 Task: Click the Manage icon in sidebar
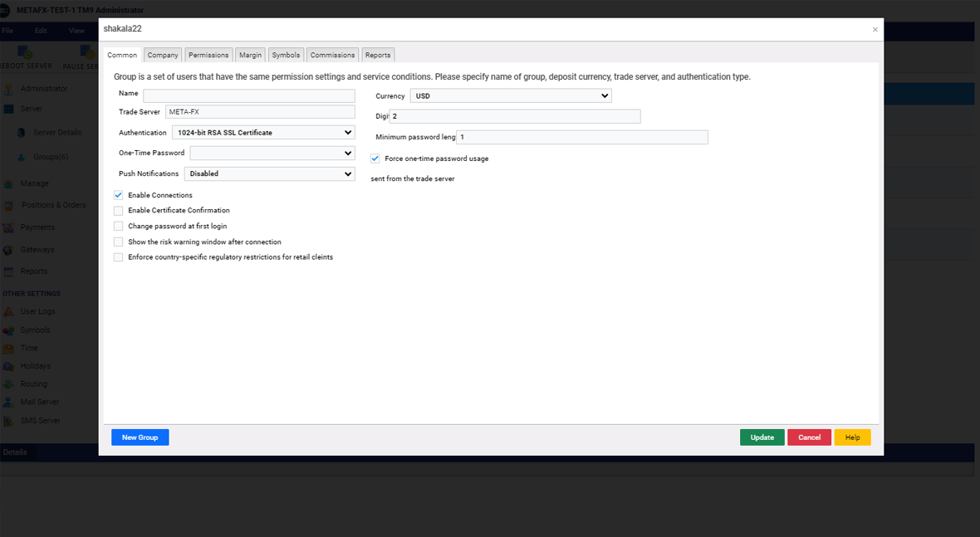(9, 183)
